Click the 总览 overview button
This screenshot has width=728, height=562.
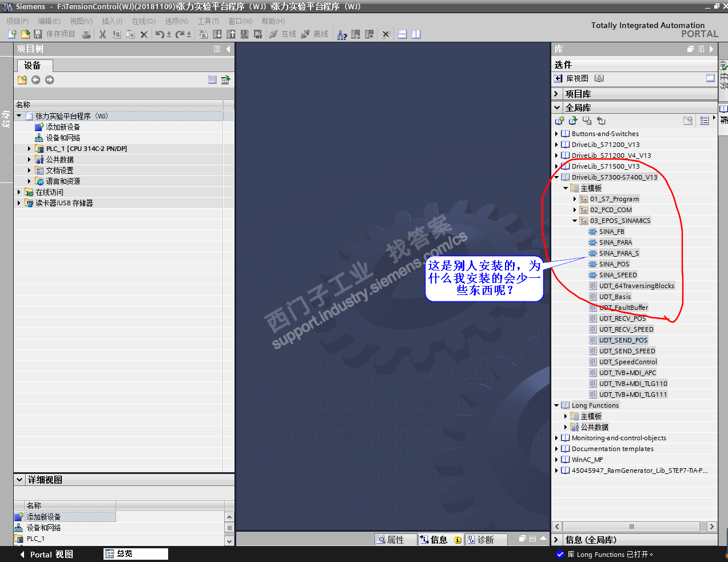136,554
